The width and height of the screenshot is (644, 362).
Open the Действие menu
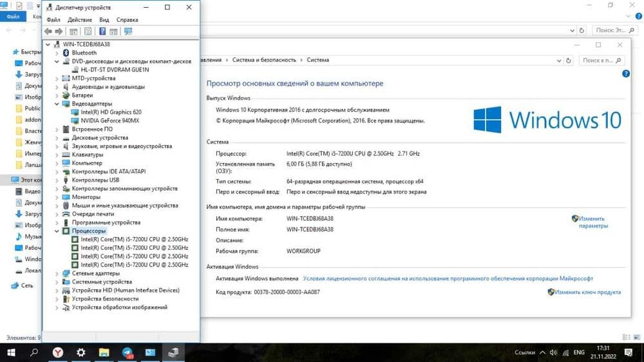point(80,20)
